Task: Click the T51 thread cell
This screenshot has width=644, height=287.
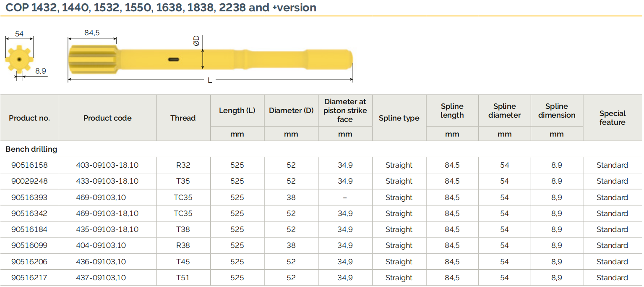Action: (x=183, y=278)
